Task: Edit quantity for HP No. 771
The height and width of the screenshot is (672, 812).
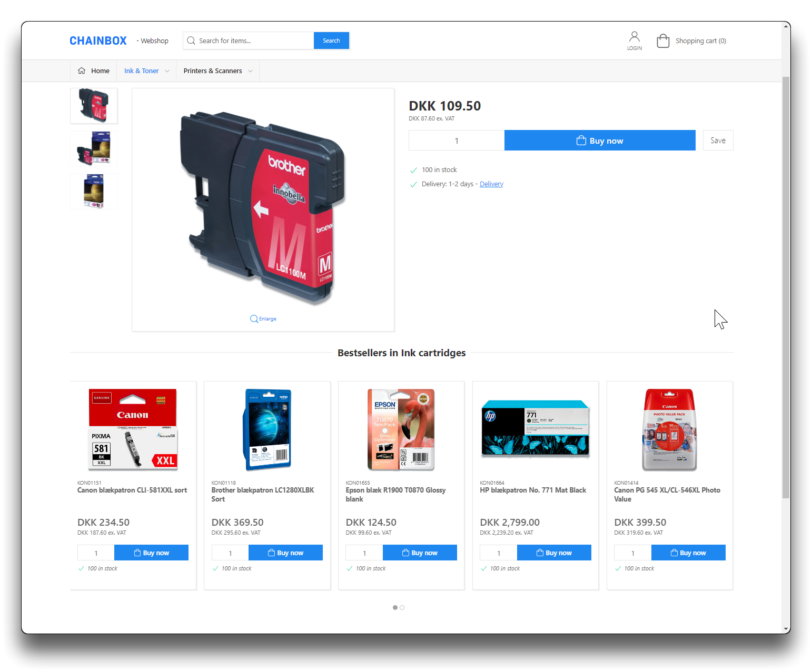Action: coord(499,553)
